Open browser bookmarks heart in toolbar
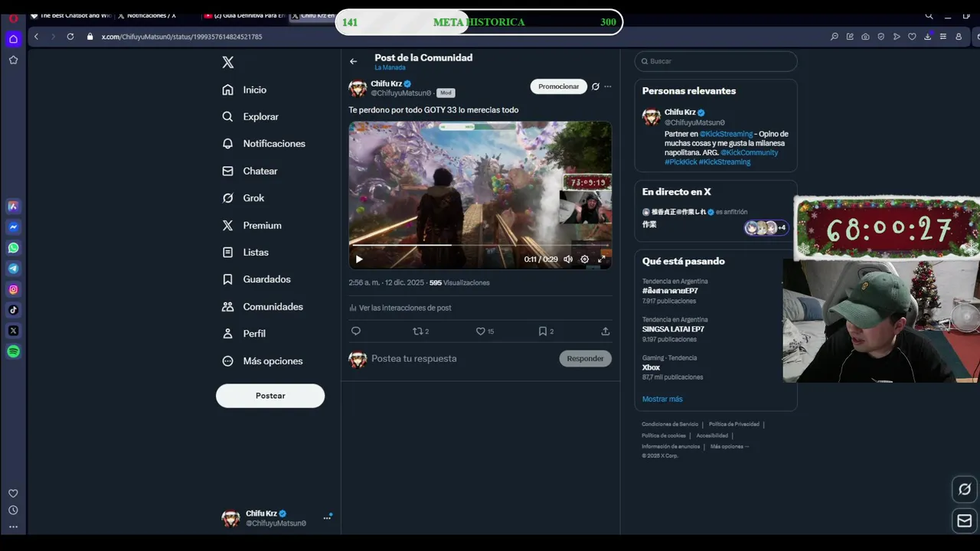 pyautogui.click(x=912, y=37)
